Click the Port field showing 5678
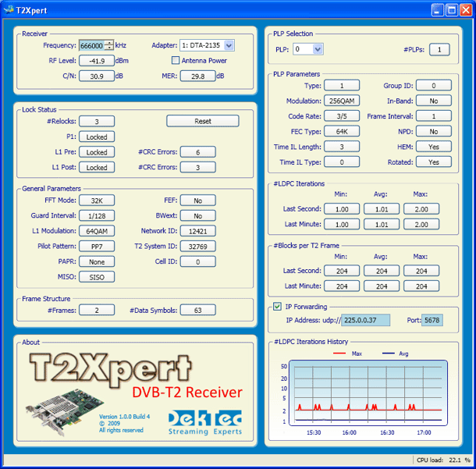This screenshot has width=476, height=469. click(432, 320)
